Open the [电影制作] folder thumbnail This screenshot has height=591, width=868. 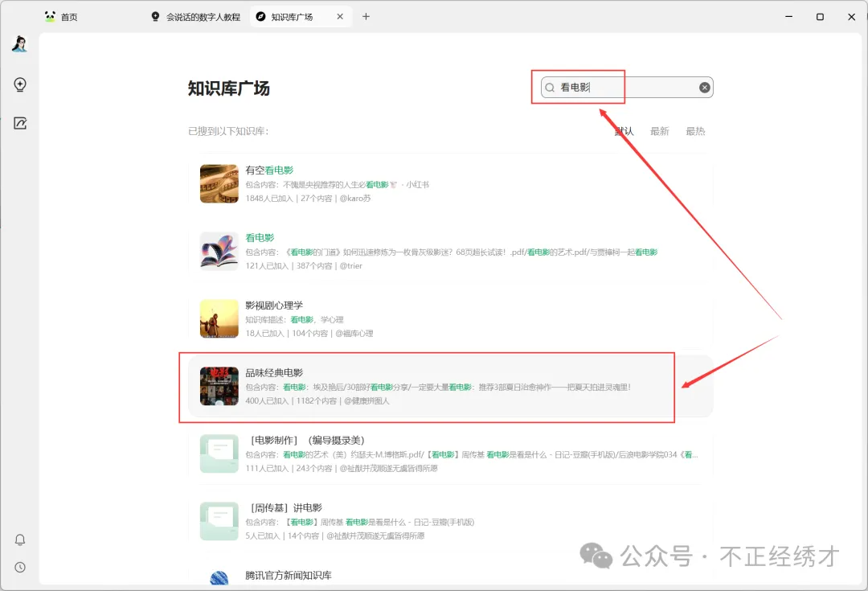coord(219,454)
